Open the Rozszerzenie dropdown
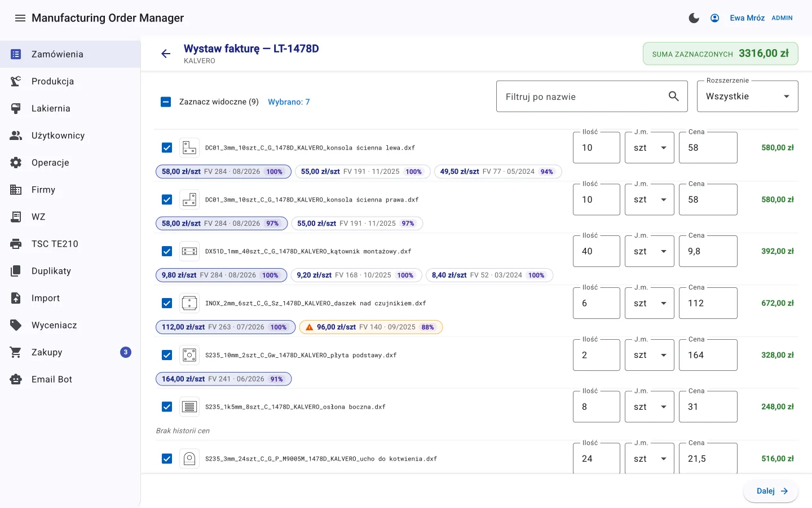 [748, 97]
